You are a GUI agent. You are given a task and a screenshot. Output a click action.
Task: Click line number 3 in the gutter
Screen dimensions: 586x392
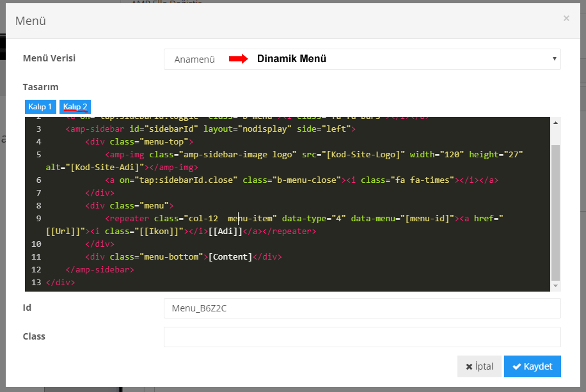tap(38, 129)
